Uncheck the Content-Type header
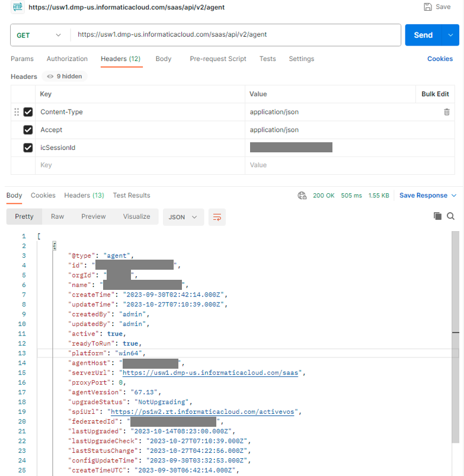Image resolution: width=464 pixels, height=476 pixels. (27, 111)
